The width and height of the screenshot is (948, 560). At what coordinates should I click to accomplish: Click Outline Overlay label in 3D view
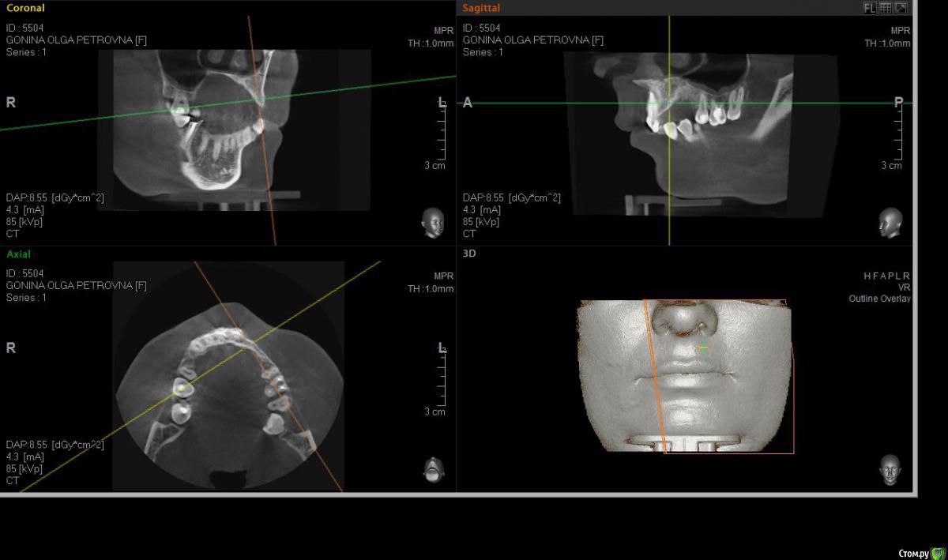[879, 299]
